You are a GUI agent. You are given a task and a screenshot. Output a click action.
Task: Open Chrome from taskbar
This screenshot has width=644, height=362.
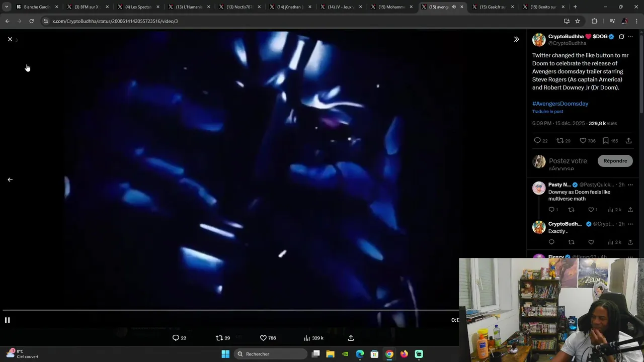[x=389, y=354]
